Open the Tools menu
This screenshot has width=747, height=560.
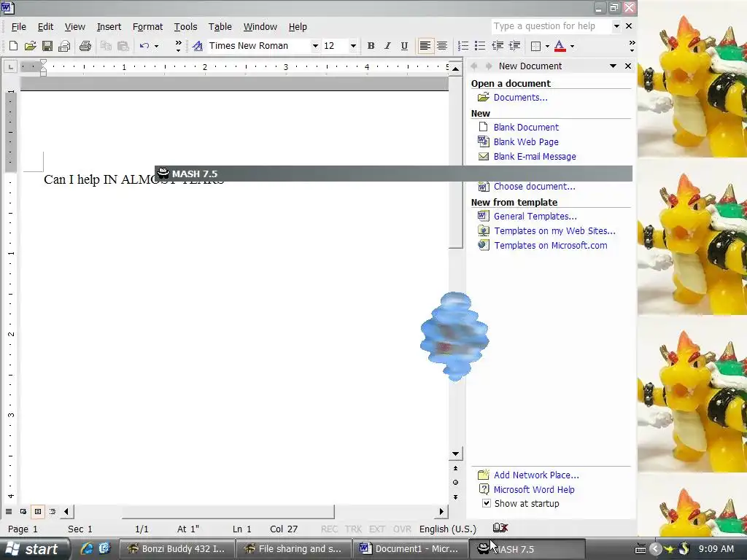[x=185, y=27]
